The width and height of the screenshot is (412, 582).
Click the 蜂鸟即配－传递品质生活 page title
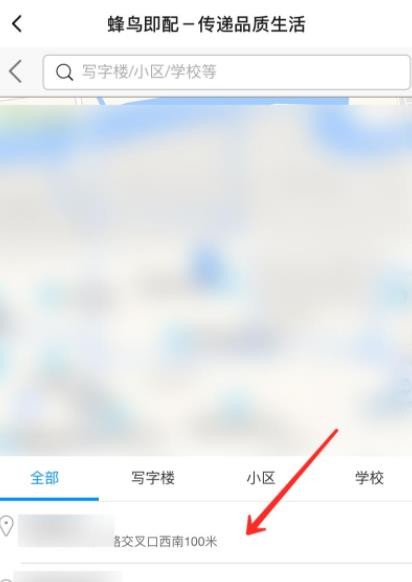206,24
